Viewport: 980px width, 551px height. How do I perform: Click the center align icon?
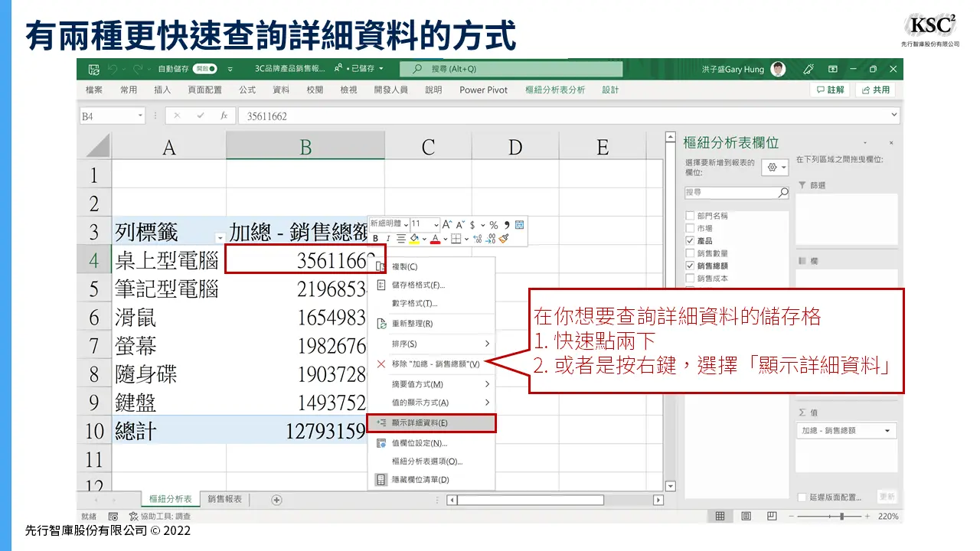(401, 239)
